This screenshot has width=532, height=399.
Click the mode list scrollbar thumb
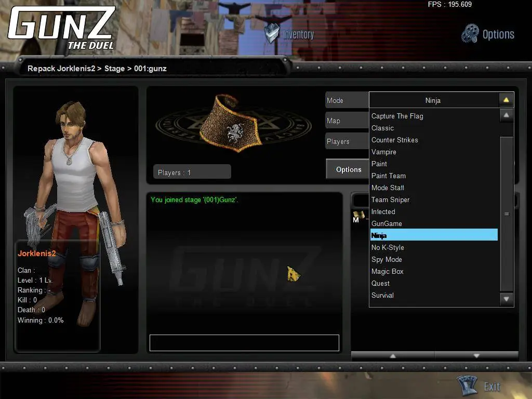506,214
